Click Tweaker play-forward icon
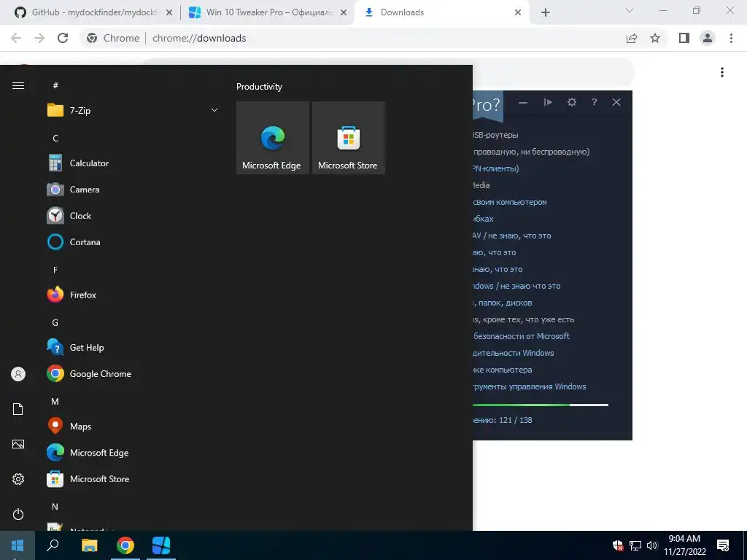 tap(548, 102)
